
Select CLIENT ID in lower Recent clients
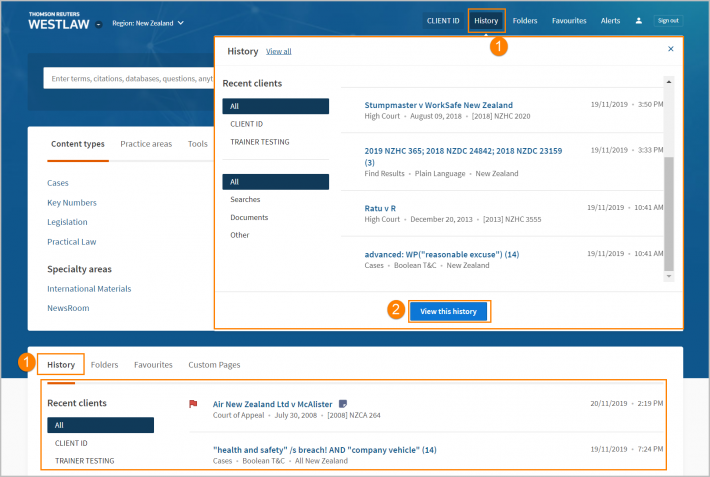[x=71, y=443]
